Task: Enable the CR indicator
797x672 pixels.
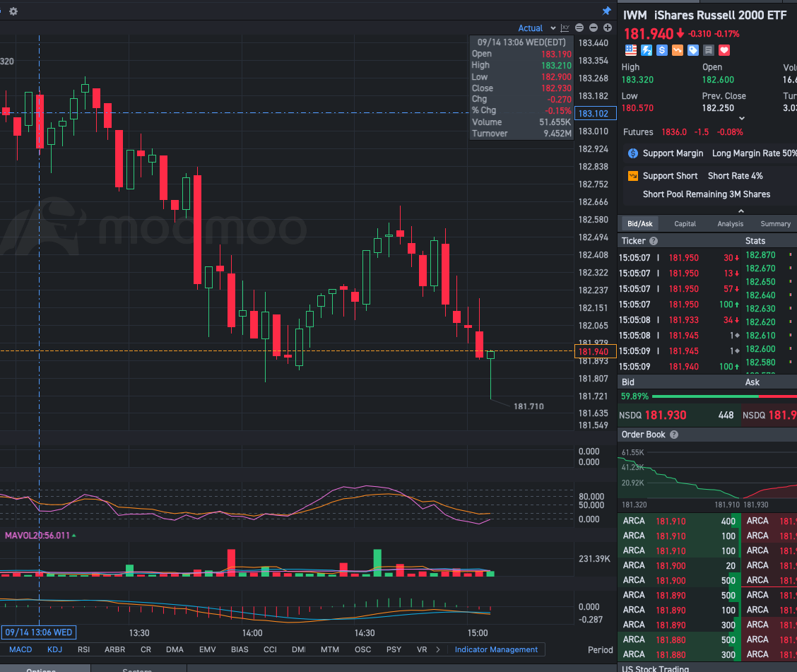Action: coord(146,649)
